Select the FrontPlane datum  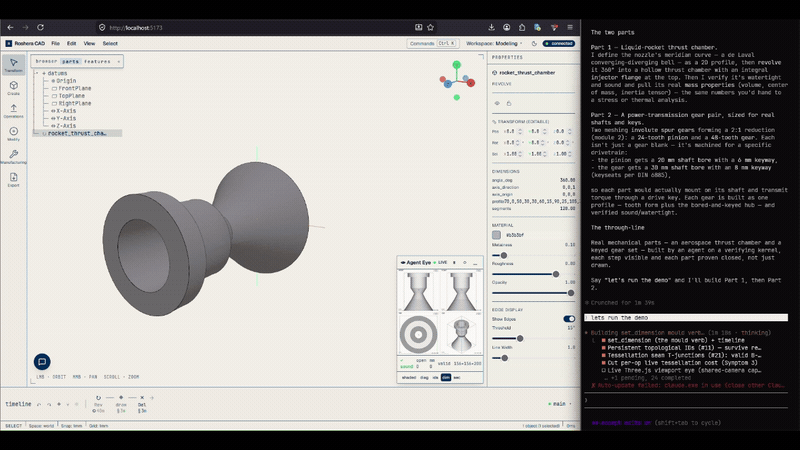(x=71, y=88)
